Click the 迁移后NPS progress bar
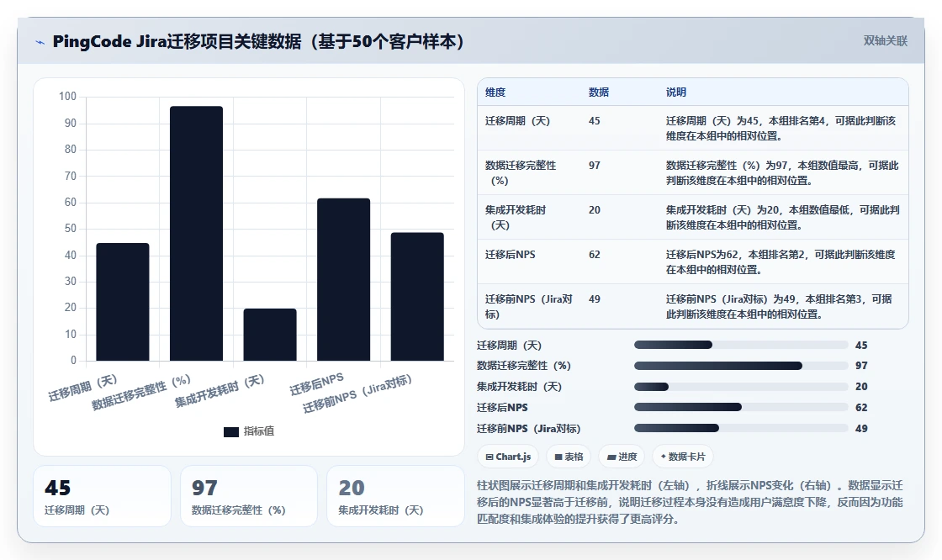The width and height of the screenshot is (942, 560). [x=741, y=407]
